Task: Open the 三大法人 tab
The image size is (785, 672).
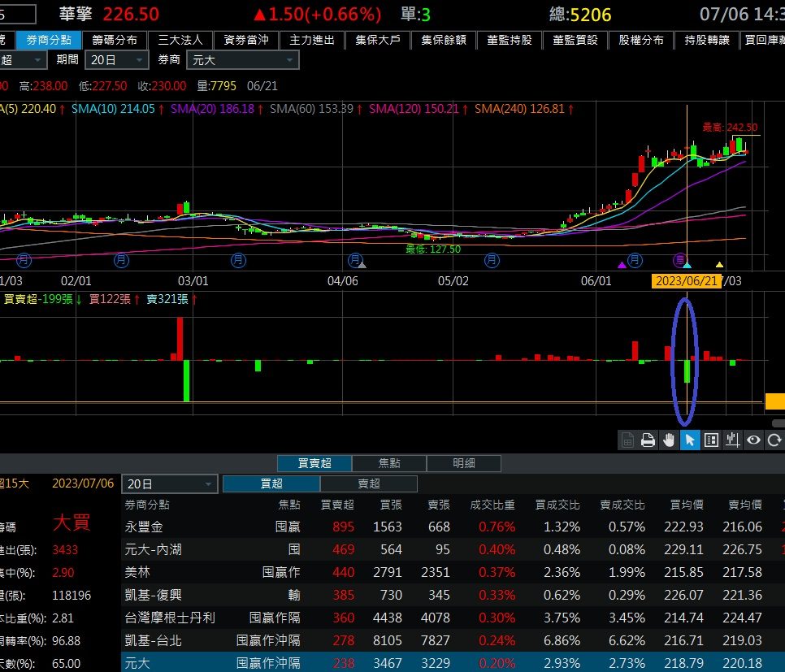Action: pos(180,40)
